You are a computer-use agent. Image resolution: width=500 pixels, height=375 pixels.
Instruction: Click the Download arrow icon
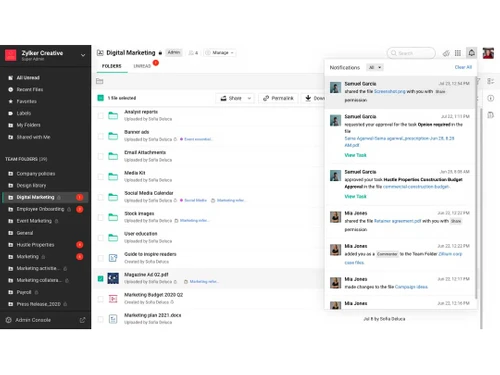tap(308, 98)
